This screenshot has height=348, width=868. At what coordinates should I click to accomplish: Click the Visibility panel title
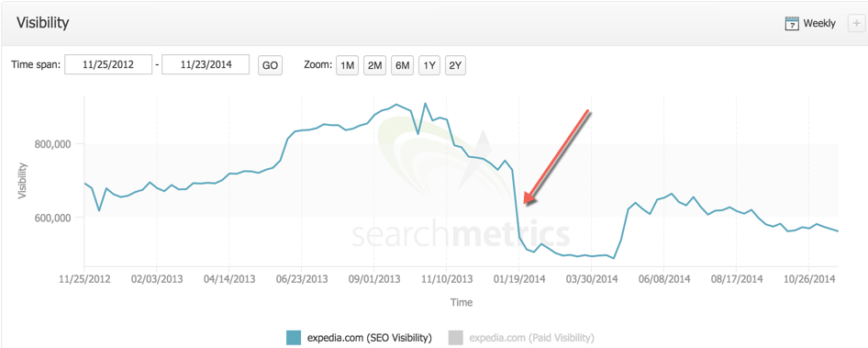point(42,23)
